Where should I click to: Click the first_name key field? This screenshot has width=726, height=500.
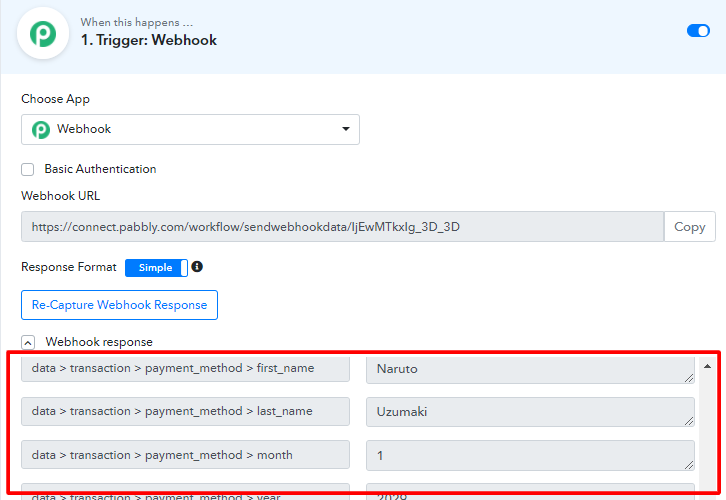185,369
